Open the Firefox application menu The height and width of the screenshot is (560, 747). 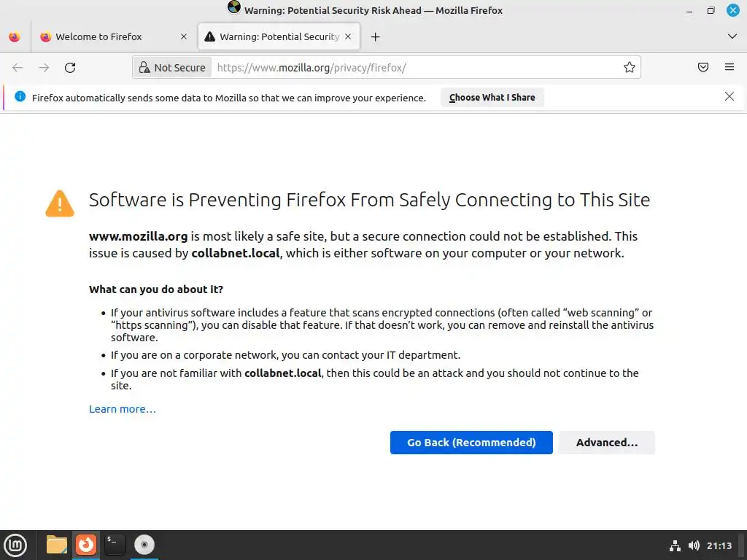pos(729,68)
